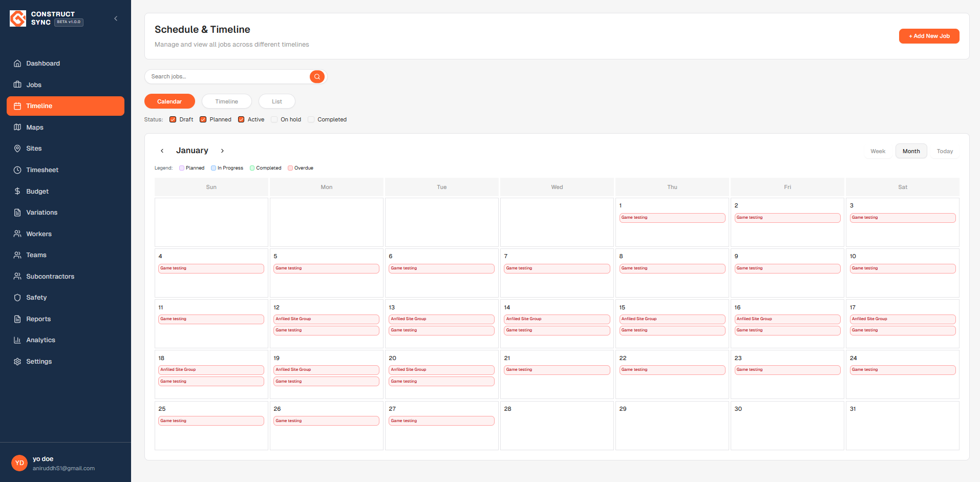Enable the On hold status filter

coord(274,119)
